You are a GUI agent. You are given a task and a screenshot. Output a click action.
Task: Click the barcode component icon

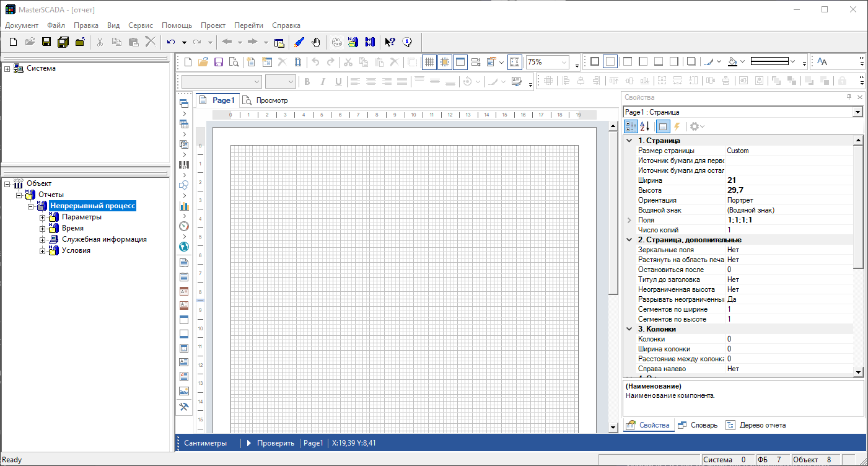coord(184,165)
